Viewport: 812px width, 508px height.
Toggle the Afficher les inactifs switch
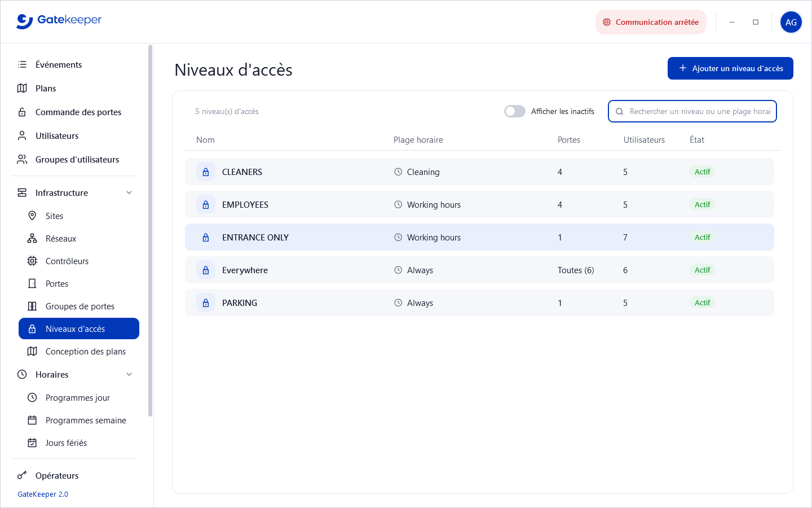point(515,111)
